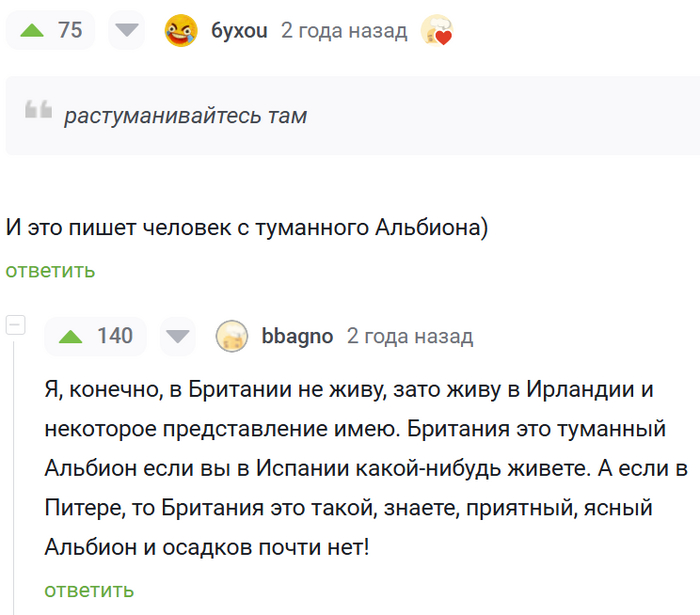Screen dimensions: 700x615
Task: Collapse the bbagno reply thread
Action: [14, 325]
